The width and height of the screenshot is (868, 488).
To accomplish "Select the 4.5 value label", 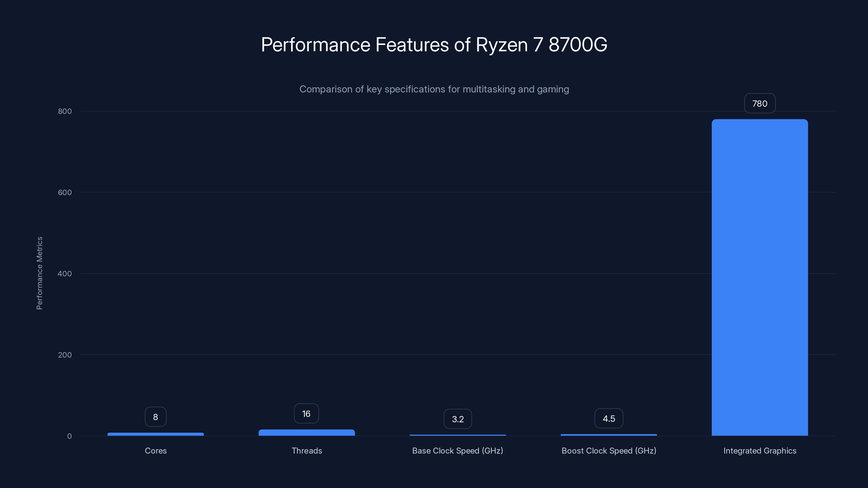I will pyautogui.click(x=608, y=418).
